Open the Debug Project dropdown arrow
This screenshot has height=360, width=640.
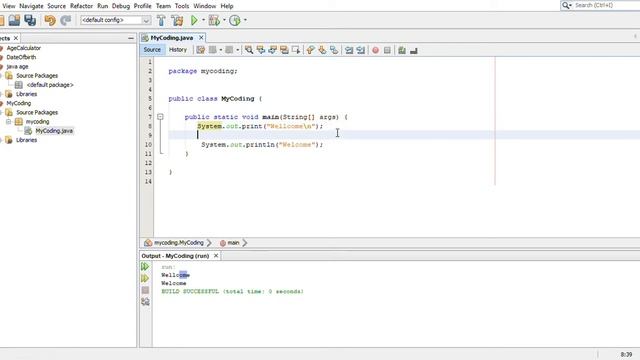(x=224, y=20)
